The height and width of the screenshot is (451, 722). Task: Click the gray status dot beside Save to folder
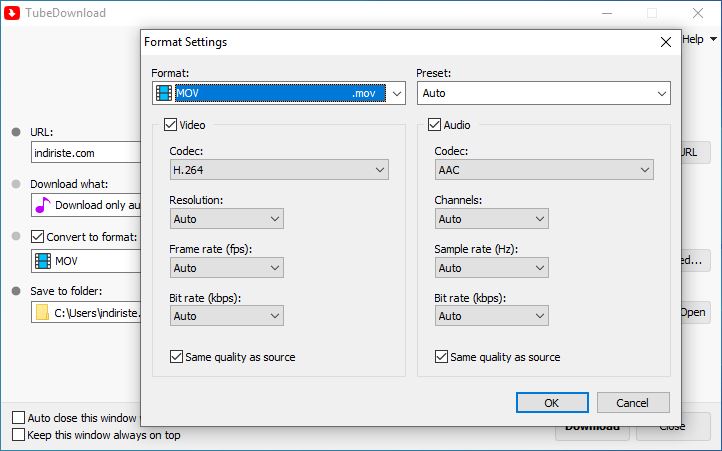tap(16, 291)
